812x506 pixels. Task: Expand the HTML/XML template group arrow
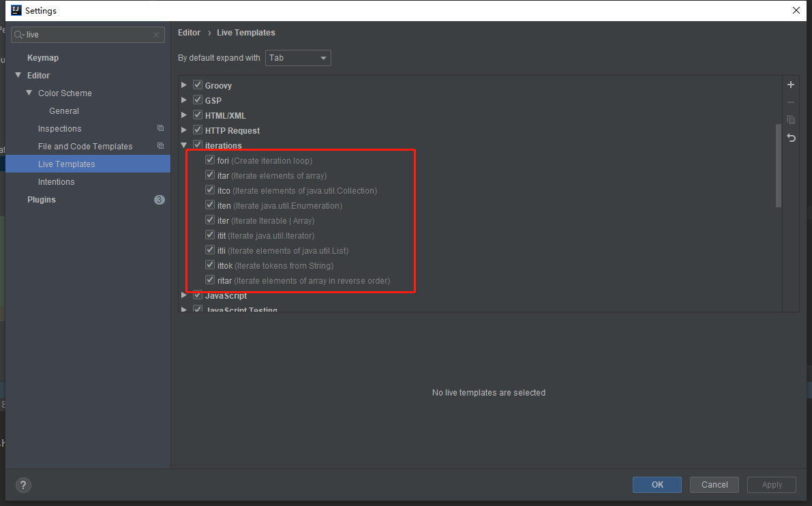tap(184, 115)
